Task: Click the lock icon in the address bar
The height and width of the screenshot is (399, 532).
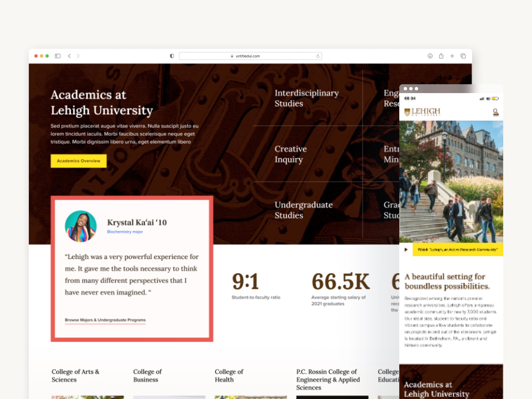Action: tap(232, 56)
